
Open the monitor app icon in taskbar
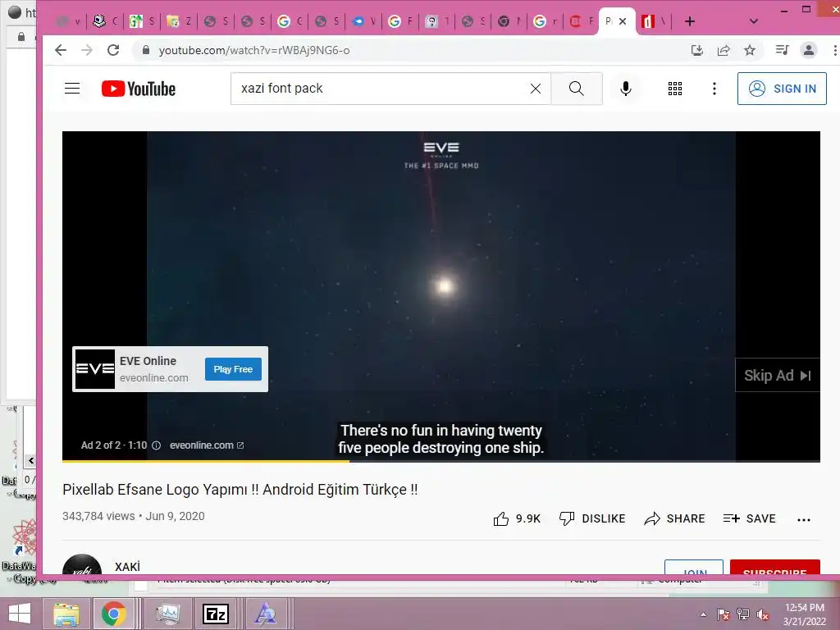click(168, 614)
